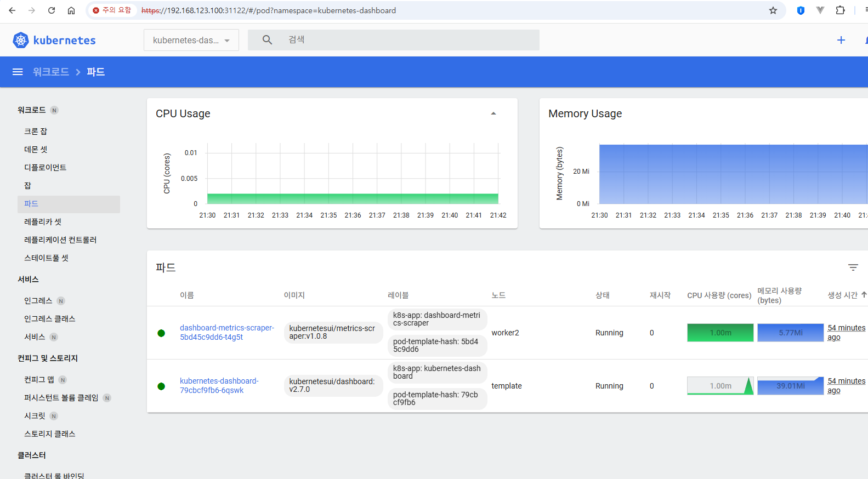Screen dimensions: 868x479
Task: Open dashboard-metrics-scraper-5bd45c9dd6-t4g5t pod link
Action: (x=227, y=333)
